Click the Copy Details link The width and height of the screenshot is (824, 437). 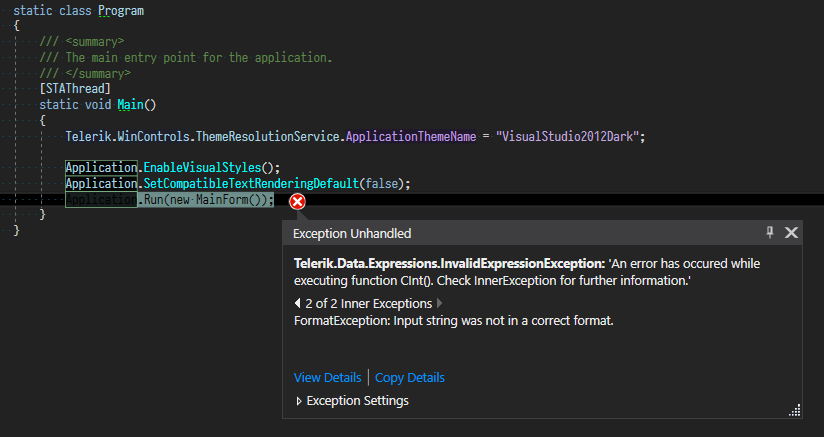click(410, 377)
